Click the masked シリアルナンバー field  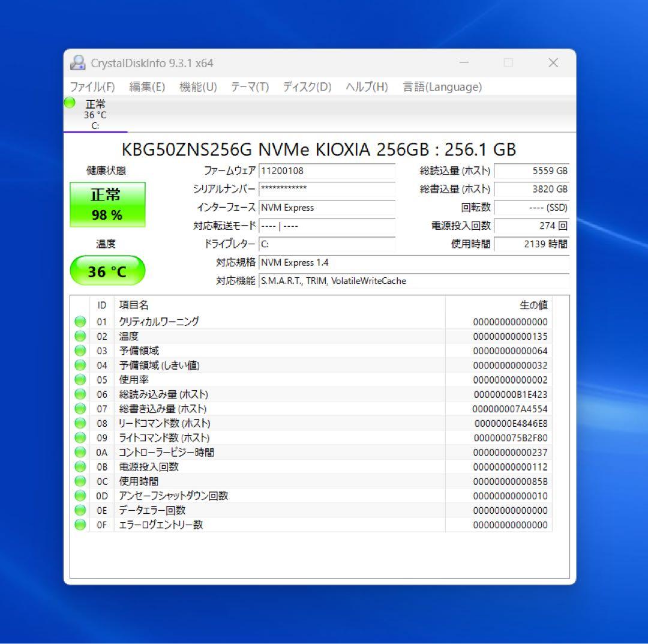point(327,189)
